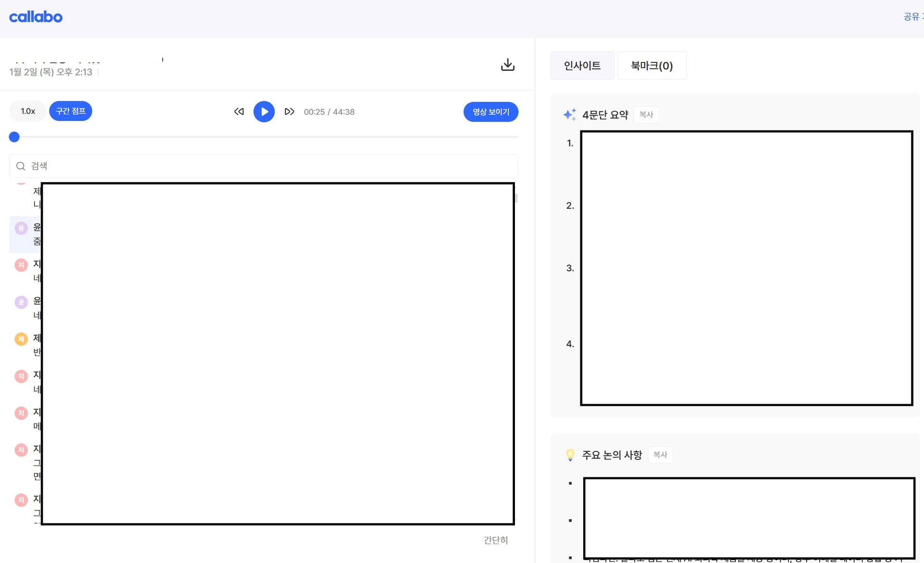Viewport: 924px width, 563px height.
Task: Download the recording via download icon
Action: [x=507, y=65]
